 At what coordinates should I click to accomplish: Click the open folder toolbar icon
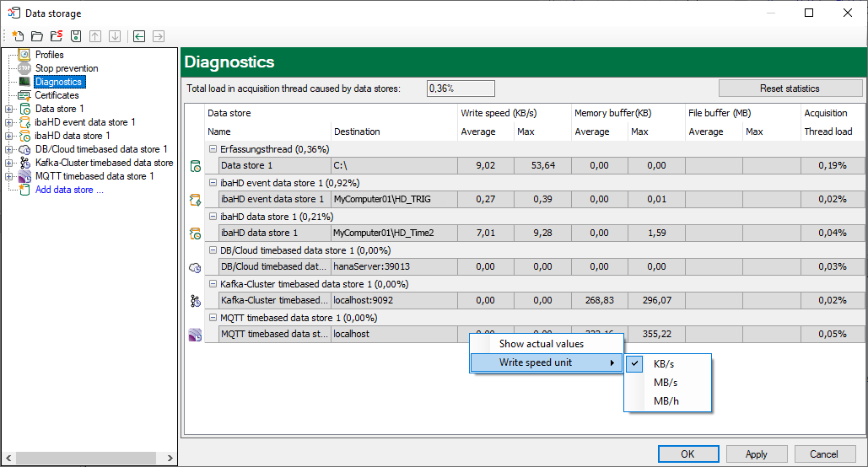(36, 36)
